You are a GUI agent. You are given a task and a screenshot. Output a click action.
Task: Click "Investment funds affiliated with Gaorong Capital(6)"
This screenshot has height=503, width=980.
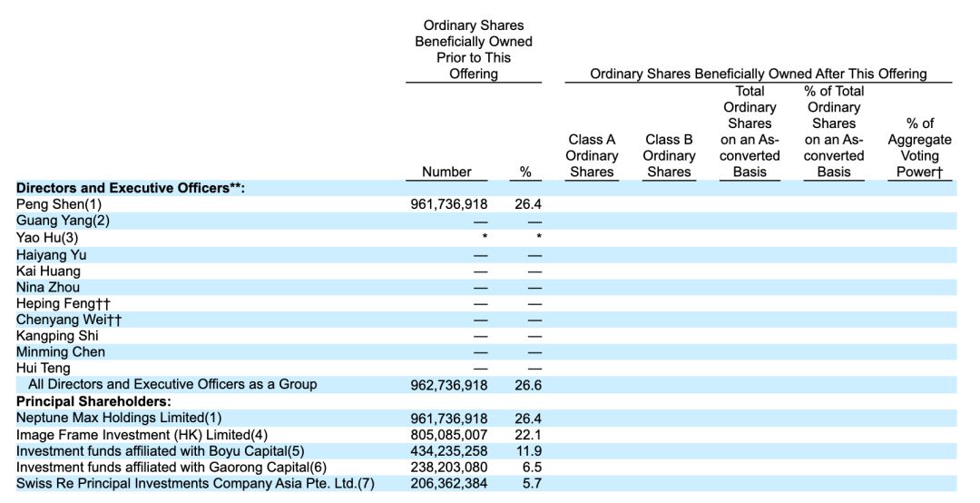[x=171, y=468]
